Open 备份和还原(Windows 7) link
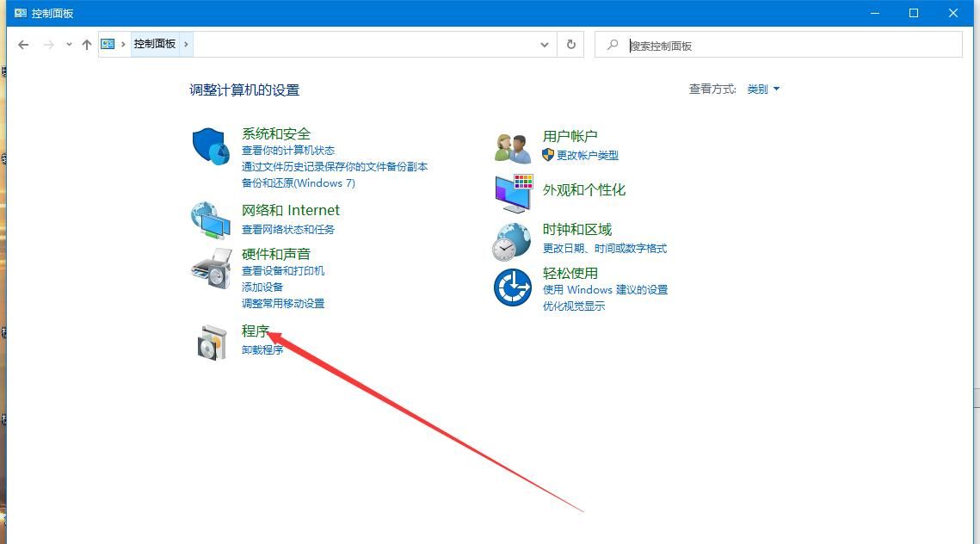The width and height of the screenshot is (980, 544). (298, 183)
